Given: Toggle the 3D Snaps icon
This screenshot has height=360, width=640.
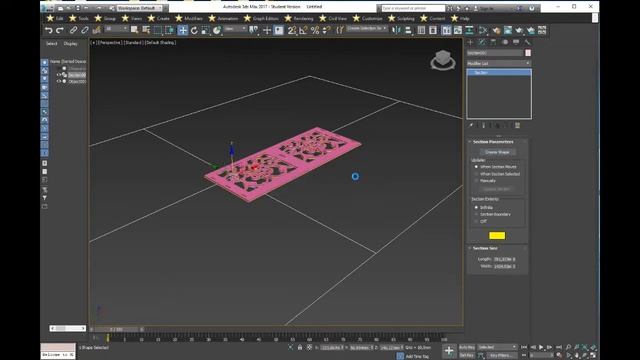Looking at the screenshot, I should (x=292, y=30).
